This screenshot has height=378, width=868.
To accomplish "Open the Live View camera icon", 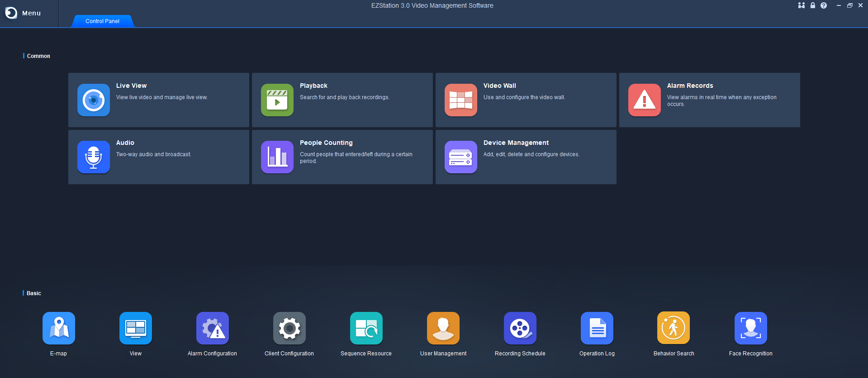I will pyautogui.click(x=94, y=100).
